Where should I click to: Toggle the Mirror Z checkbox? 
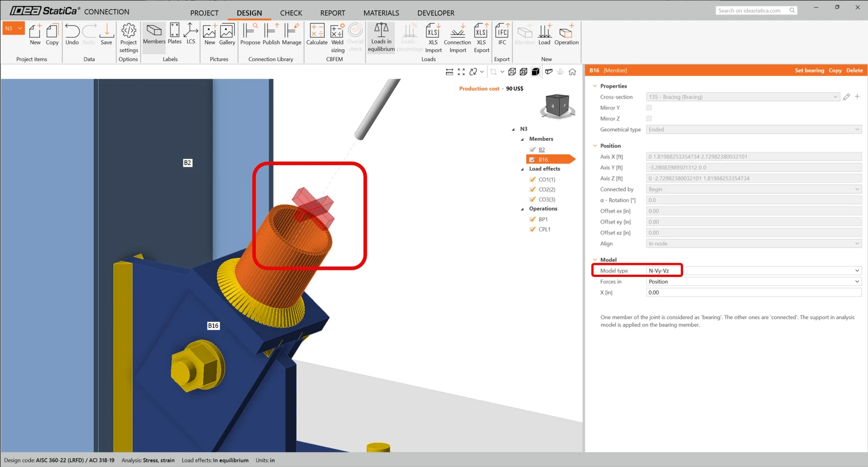(649, 118)
